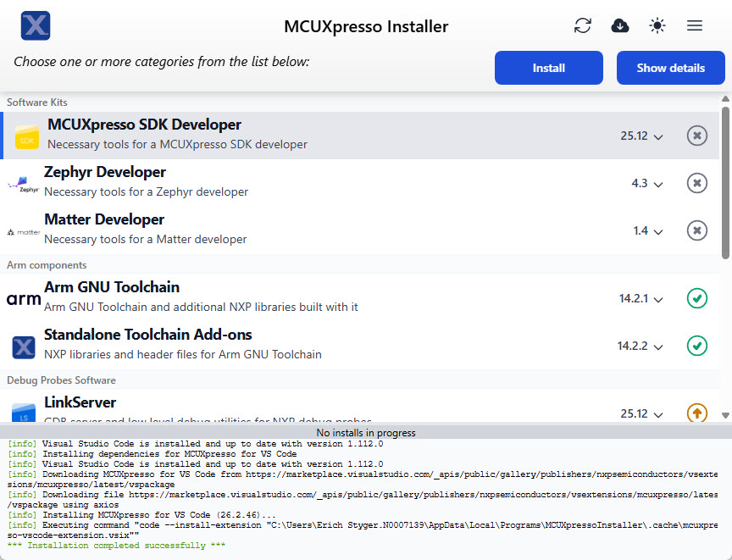Toggle the Zephyr Developer X status icon
The height and width of the screenshot is (560, 732).
696,183
